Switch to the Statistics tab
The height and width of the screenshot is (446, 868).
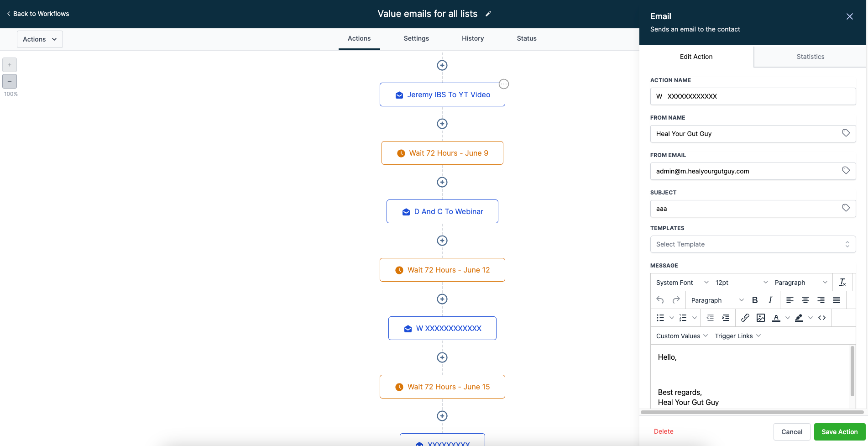click(810, 57)
